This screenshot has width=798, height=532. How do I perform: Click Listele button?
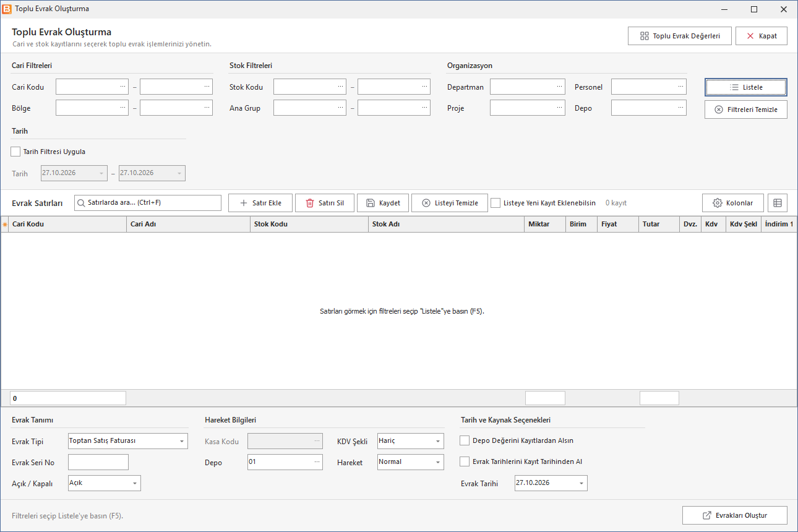[x=746, y=87]
